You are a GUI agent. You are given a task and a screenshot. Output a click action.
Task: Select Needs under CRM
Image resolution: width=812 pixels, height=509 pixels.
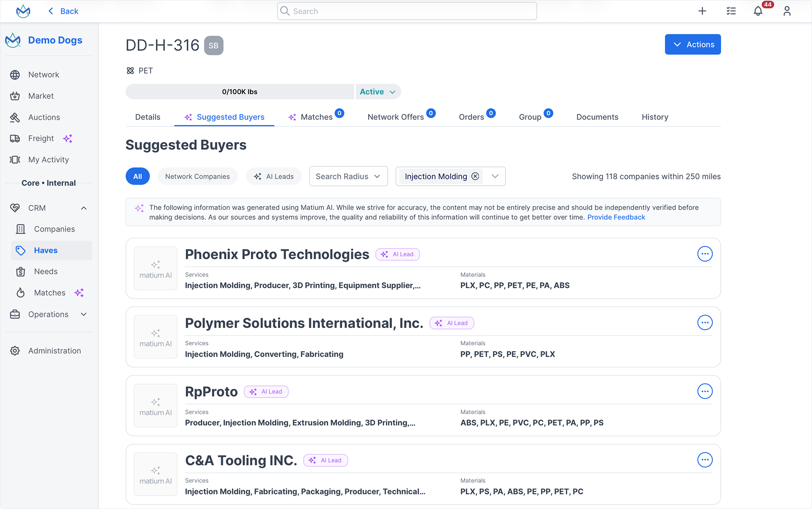[x=46, y=271]
